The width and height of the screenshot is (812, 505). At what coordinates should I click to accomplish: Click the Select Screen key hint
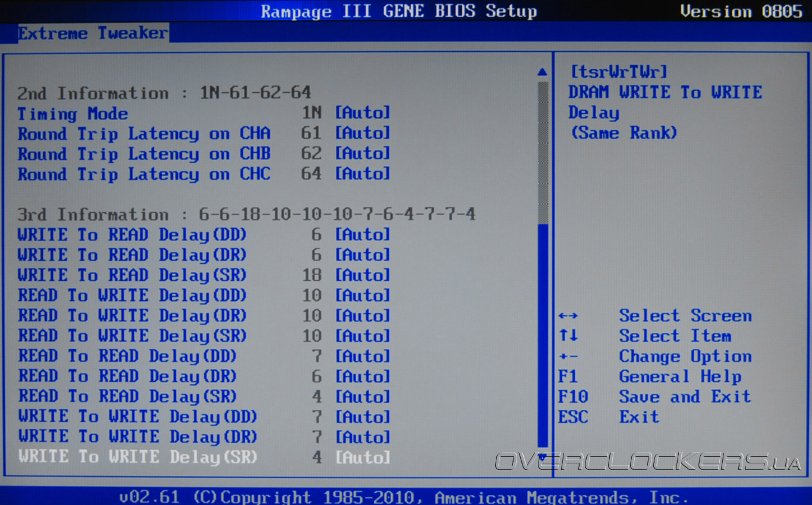655,315
